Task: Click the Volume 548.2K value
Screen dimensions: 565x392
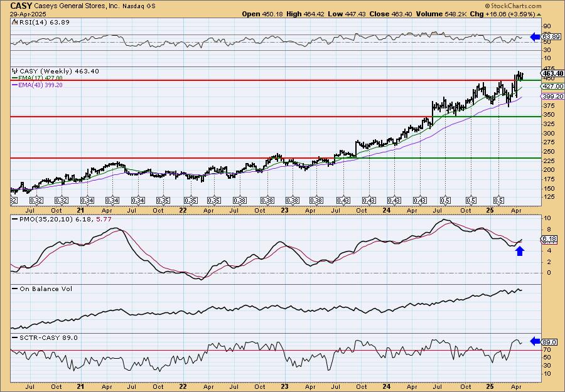Action: [441, 14]
